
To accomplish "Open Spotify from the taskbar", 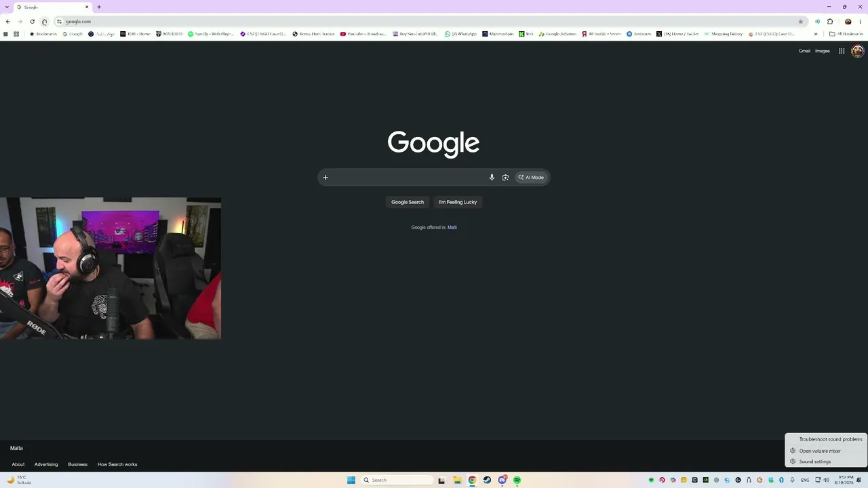I will tap(517, 481).
